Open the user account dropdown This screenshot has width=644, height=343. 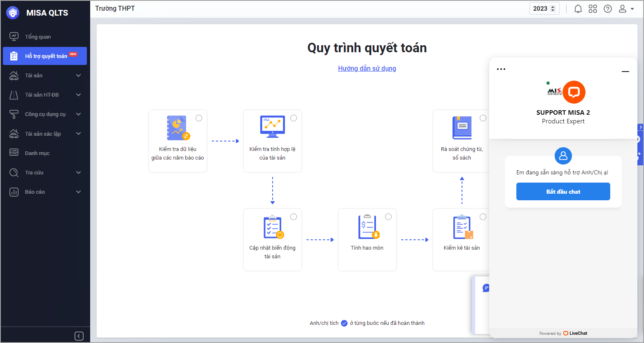(626, 9)
